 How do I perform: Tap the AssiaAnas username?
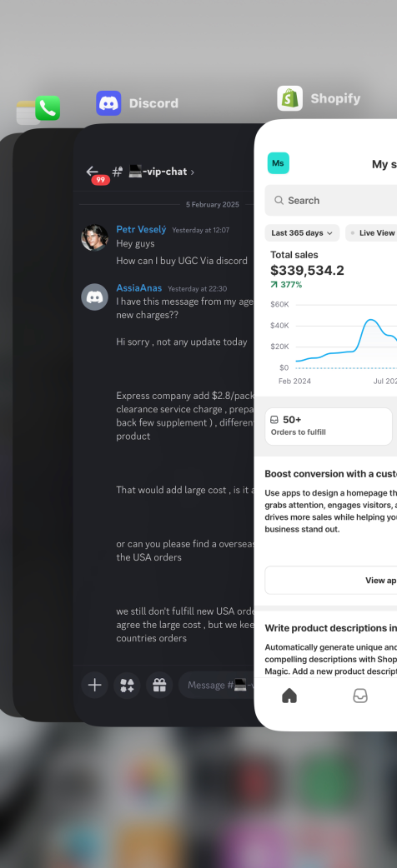pyautogui.click(x=139, y=288)
